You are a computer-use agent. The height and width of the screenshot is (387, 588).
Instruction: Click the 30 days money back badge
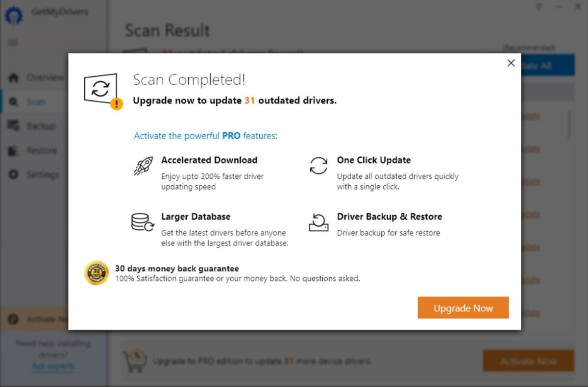97,273
